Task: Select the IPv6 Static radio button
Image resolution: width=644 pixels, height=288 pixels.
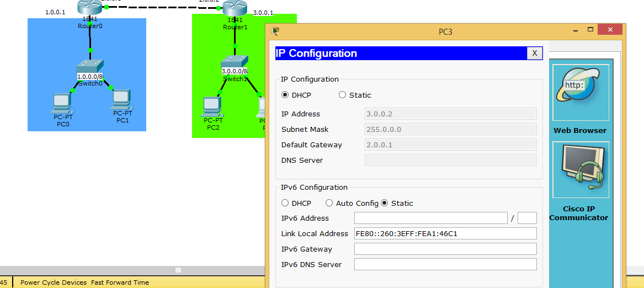Action: pos(385,203)
